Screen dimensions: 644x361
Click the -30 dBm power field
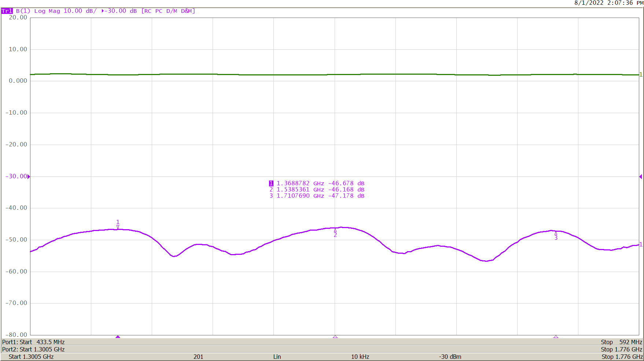click(x=450, y=357)
